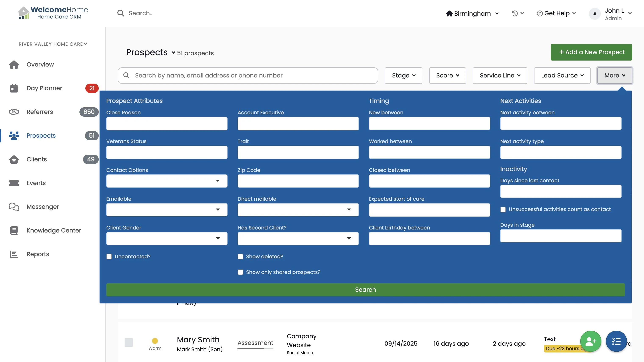The image size is (644, 362).
Task: Open Day Planner calendar icon
Action: [14, 88]
